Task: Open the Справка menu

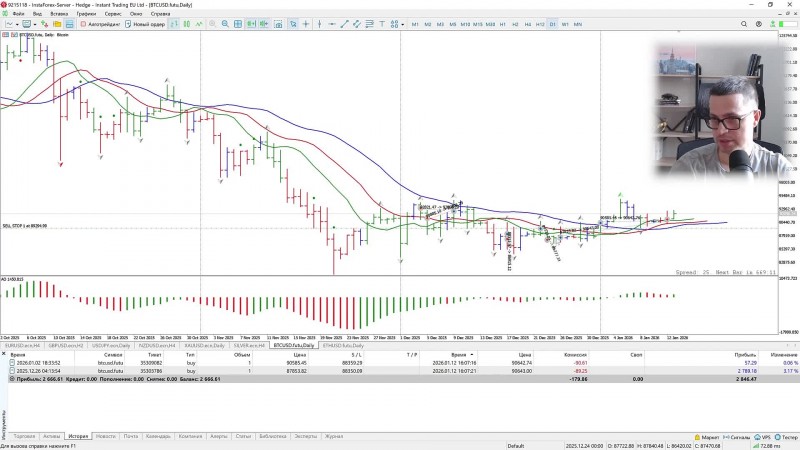Action: point(160,14)
